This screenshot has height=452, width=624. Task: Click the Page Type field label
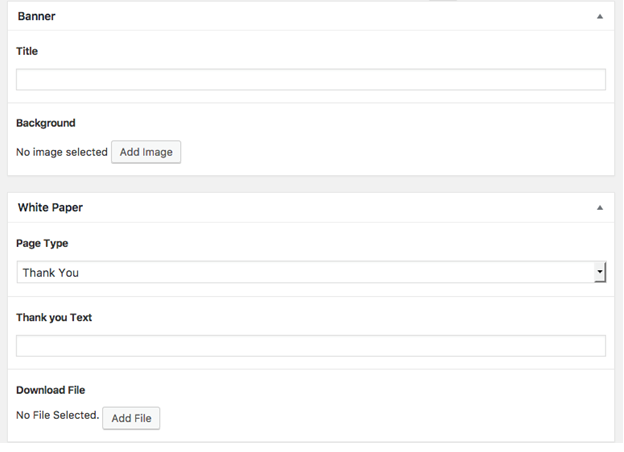click(x=42, y=244)
